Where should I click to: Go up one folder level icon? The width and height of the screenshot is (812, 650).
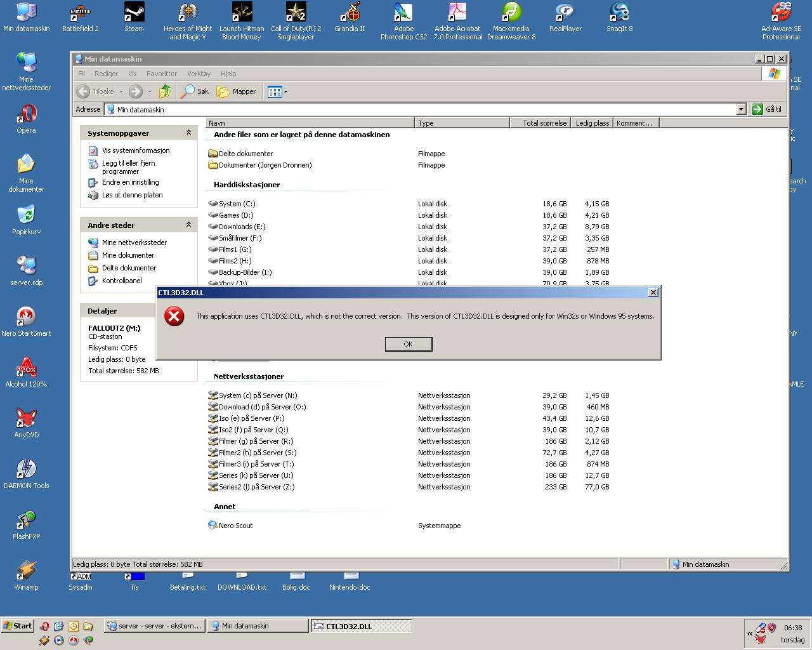pyautogui.click(x=165, y=91)
